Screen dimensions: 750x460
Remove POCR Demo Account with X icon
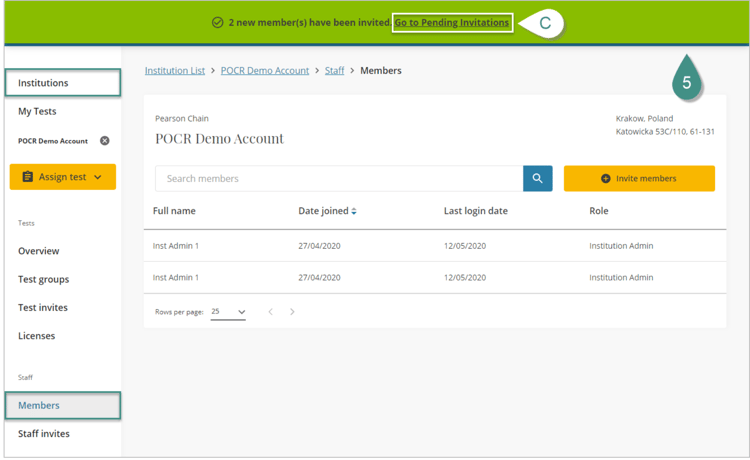pyautogui.click(x=104, y=141)
